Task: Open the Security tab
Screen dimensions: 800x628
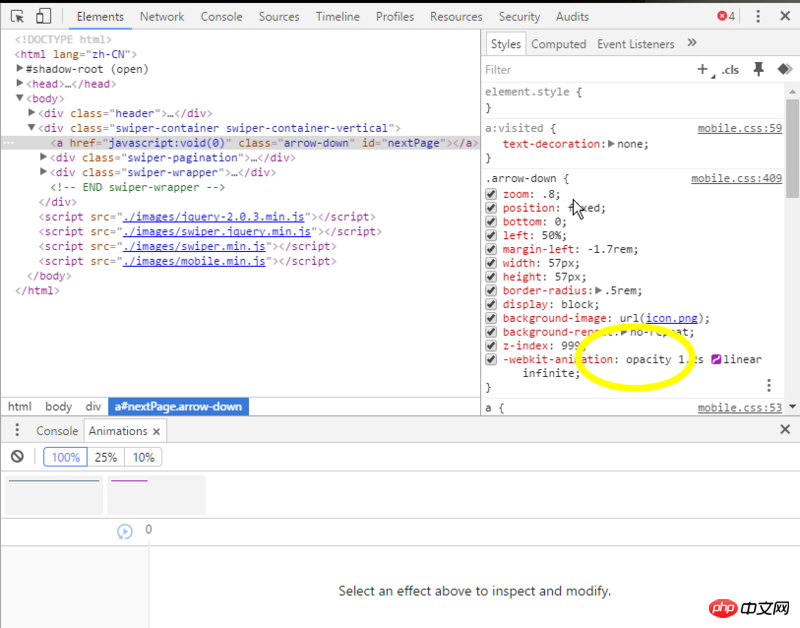Action: point(519,16)
